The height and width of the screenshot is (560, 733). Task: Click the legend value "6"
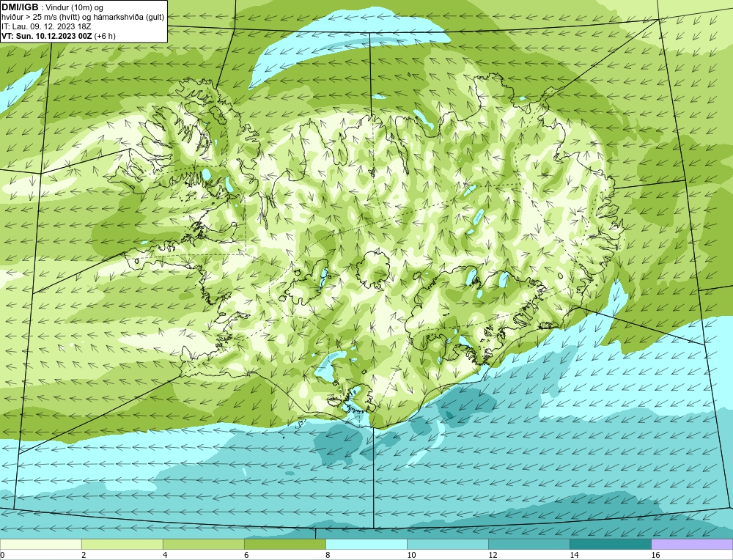[x=246, y=555]
